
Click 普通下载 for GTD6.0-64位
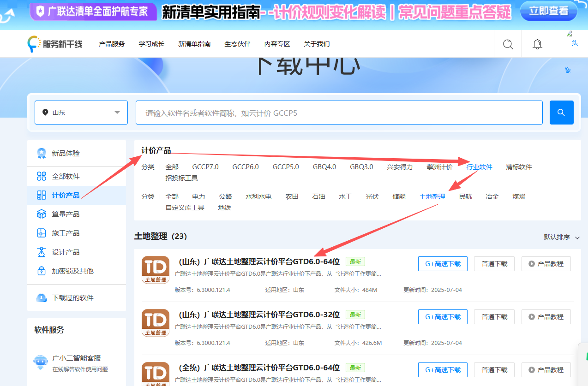pos(494,264)
